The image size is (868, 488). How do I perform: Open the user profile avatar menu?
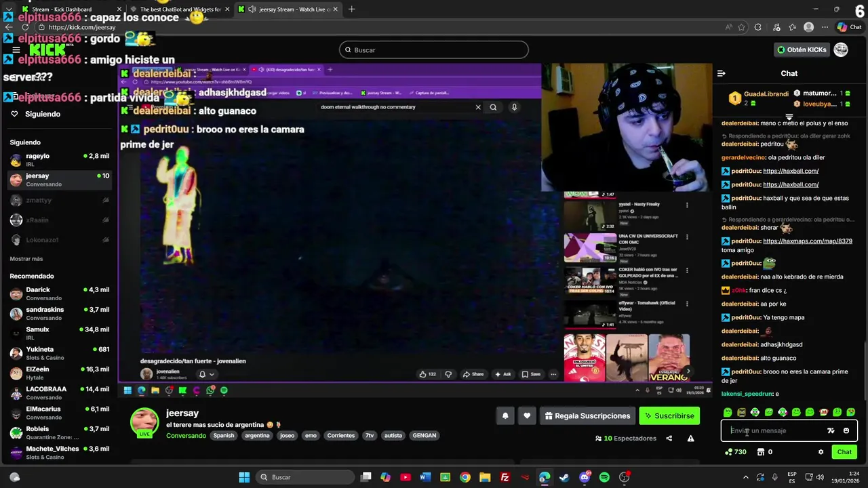point(841,49)
